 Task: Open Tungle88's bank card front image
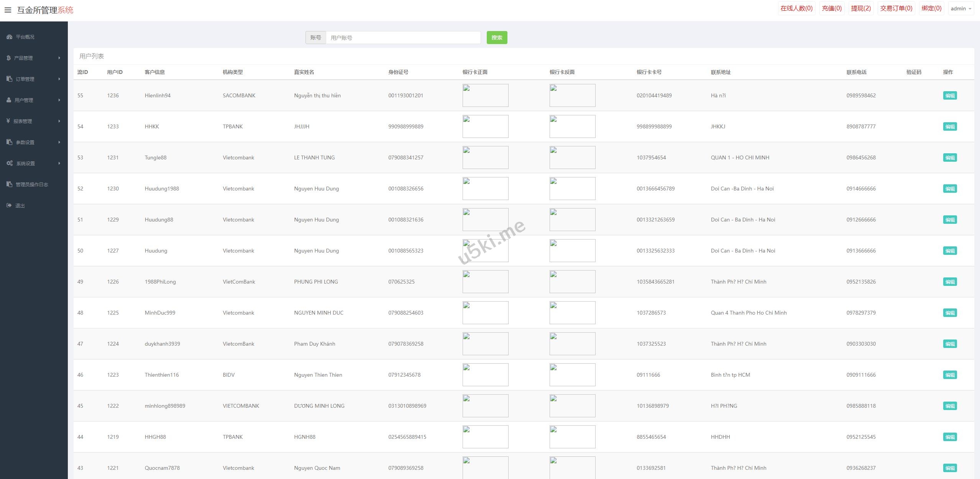point(485,157)
